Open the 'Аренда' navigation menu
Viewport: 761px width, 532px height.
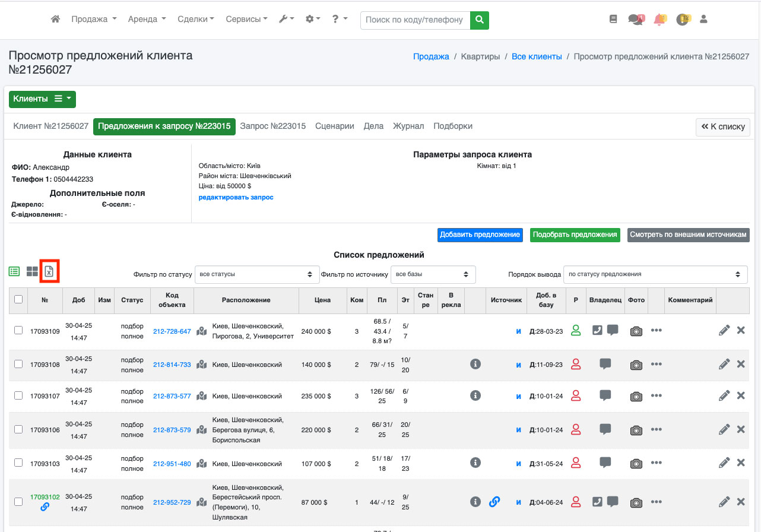tap(147, 20)
